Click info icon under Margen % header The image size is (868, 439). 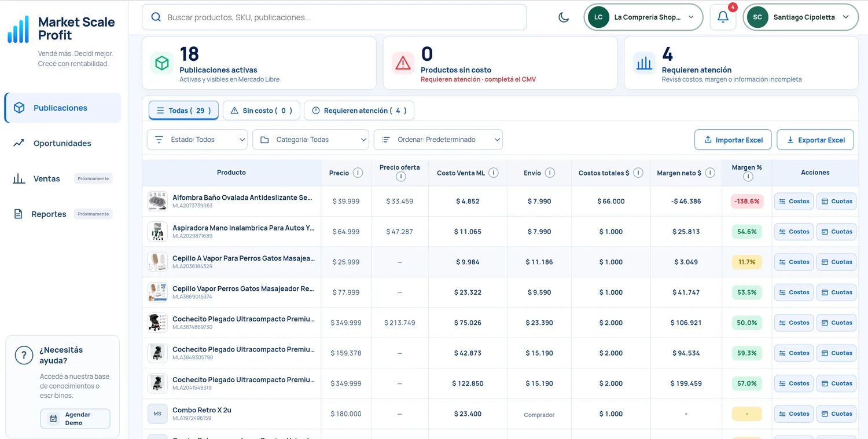click(748, 177)
